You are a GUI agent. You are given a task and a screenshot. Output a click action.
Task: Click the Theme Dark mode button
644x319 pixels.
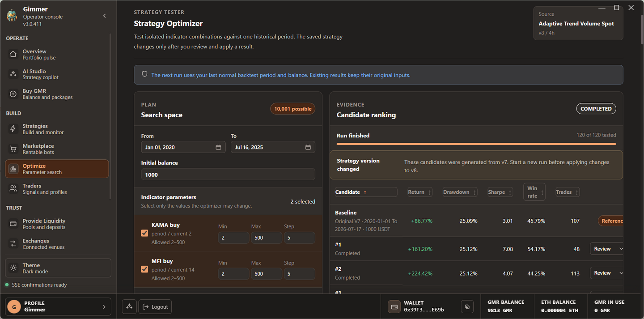coord(58,268)
